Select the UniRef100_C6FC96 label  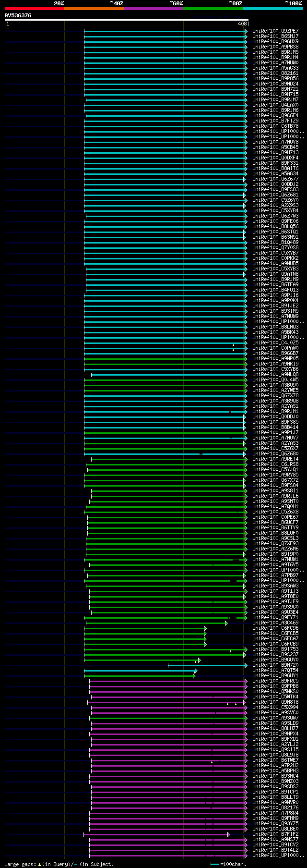[x=275, y=628]
